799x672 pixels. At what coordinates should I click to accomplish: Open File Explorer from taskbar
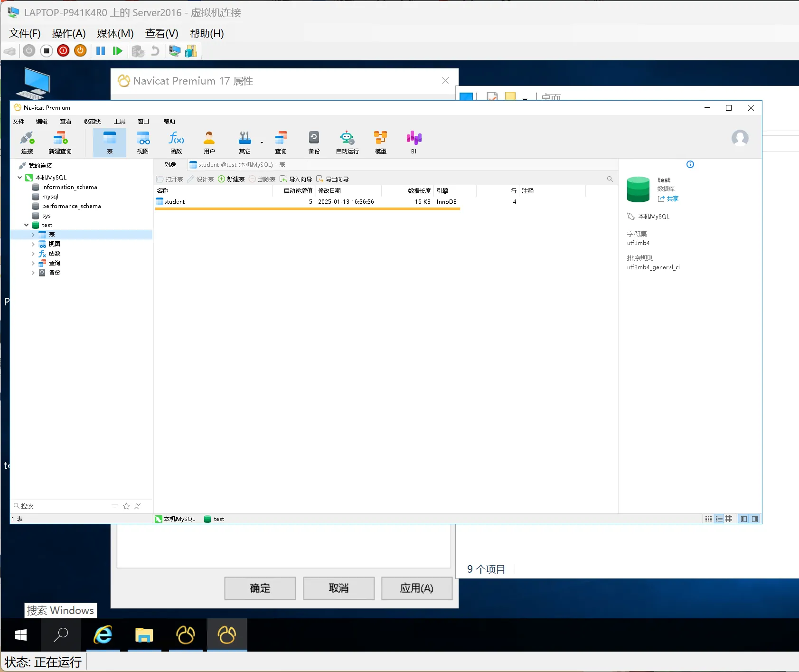(x=144, y=635)
